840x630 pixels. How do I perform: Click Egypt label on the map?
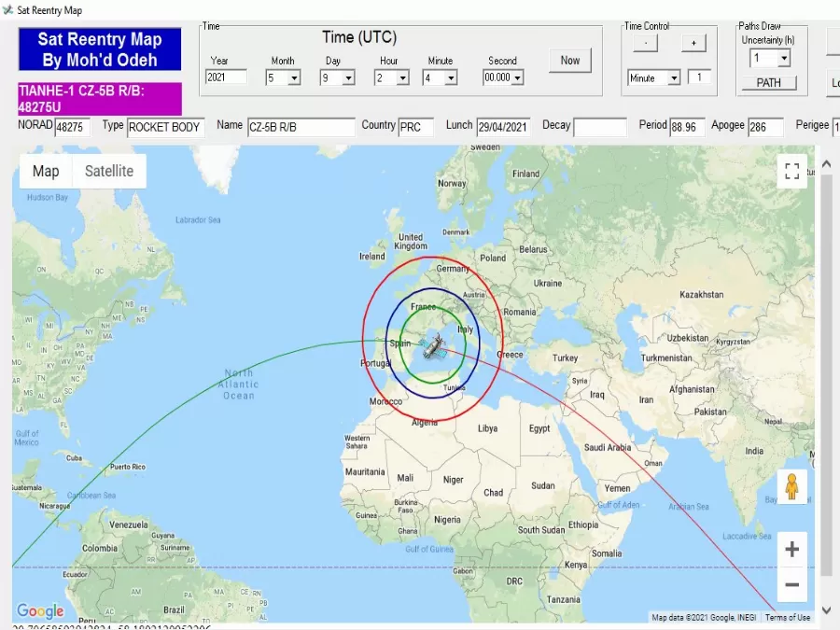[x=539, y=428]
